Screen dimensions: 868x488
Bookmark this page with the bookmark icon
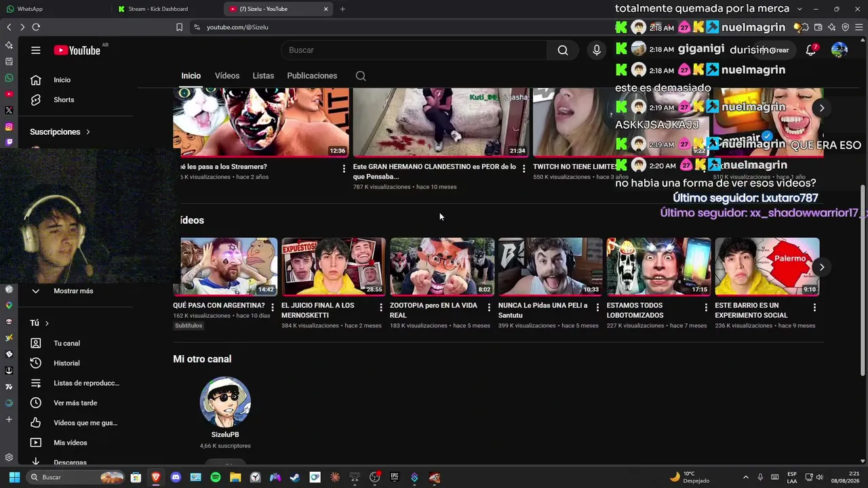[x=179, y=27]
